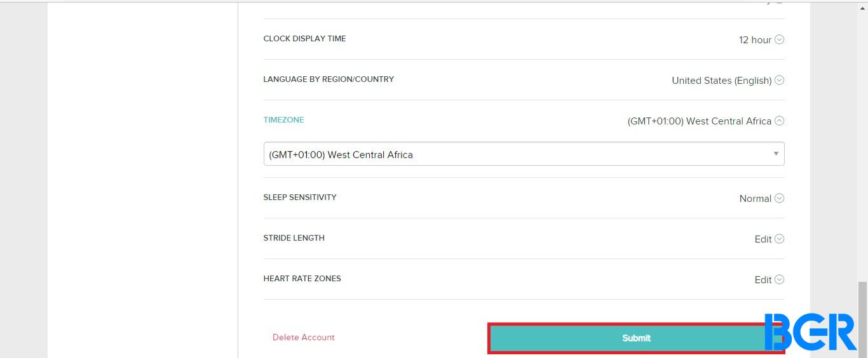The height and width of the screenshot is (358, 868).
Task: Click the chevron icon next to Normal
Action: click(779, 198)
